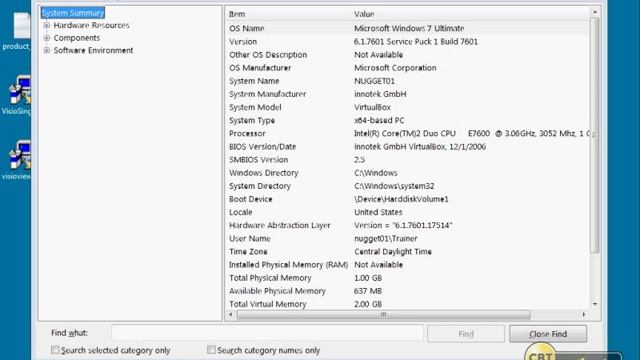Click the Find button
Viewport: 640px width, 360px height.
coord(466,334)
